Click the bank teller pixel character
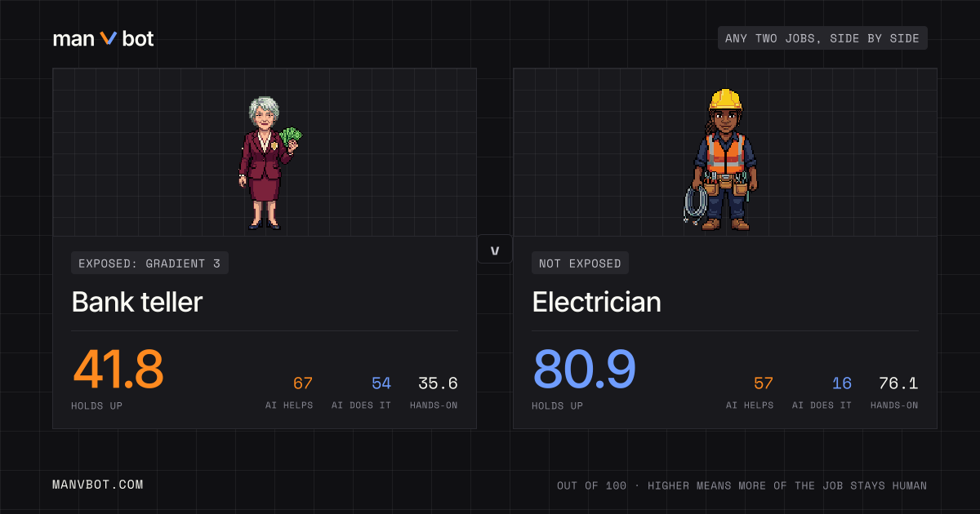This screenshot has width=980, height=514. (x=269, y=163)
